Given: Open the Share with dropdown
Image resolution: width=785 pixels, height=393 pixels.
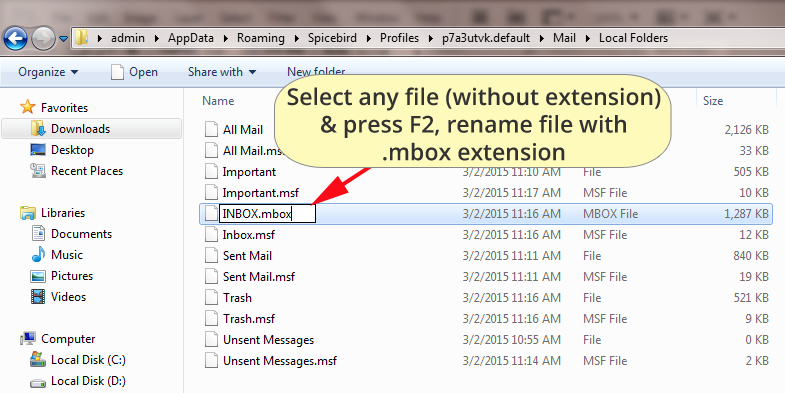Looking at the screenshot, I should coord(222,72).
